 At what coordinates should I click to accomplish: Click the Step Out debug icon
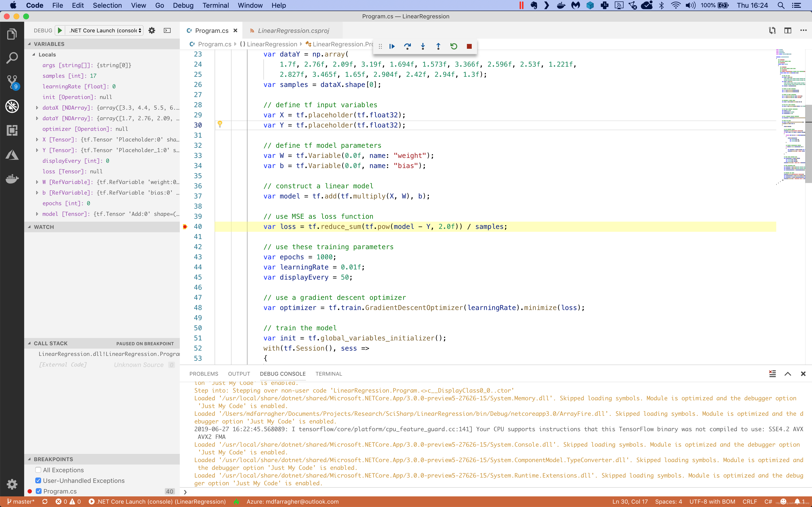[x=438, y=46]
